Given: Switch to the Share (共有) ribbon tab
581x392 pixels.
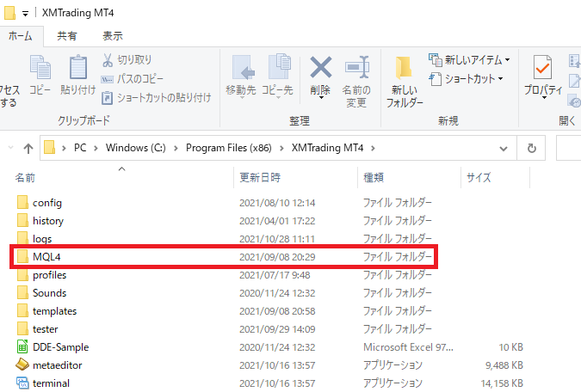Looking at the screenshot, I should [66, 35].
